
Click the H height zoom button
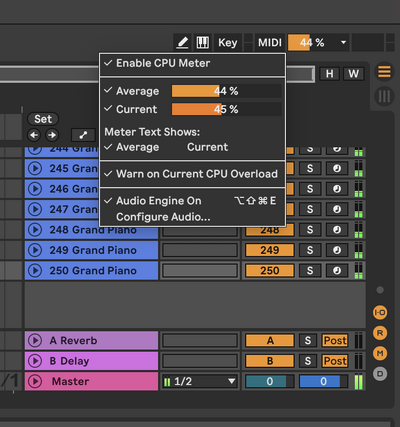329,74
